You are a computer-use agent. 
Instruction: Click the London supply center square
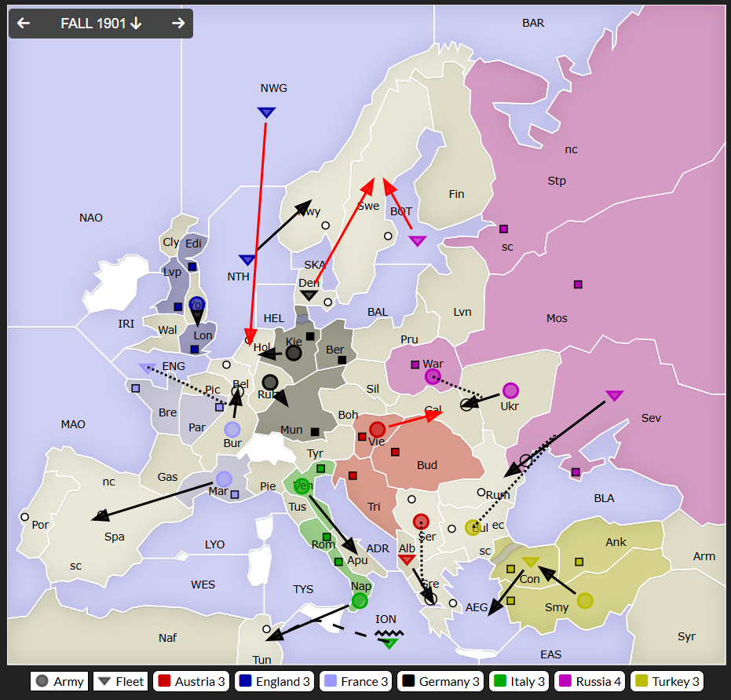pos(195,350)
